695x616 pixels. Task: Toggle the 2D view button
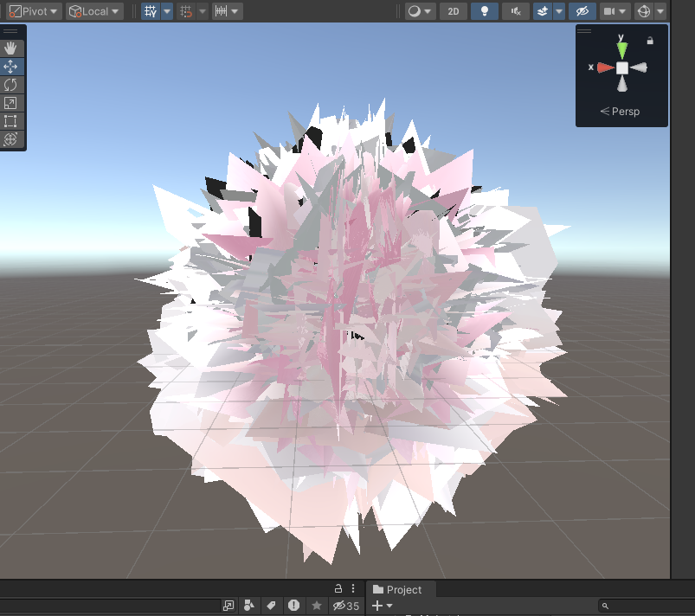(x=454, y=11)
